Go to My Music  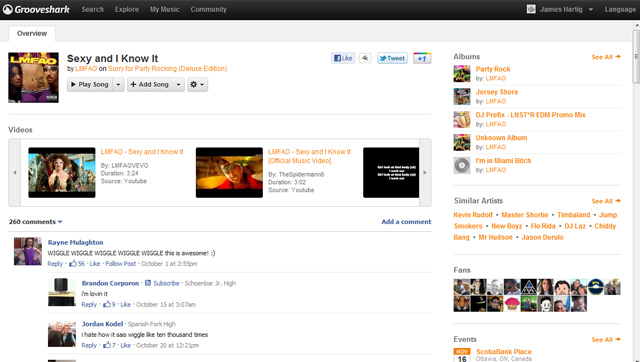click(164, 9)
